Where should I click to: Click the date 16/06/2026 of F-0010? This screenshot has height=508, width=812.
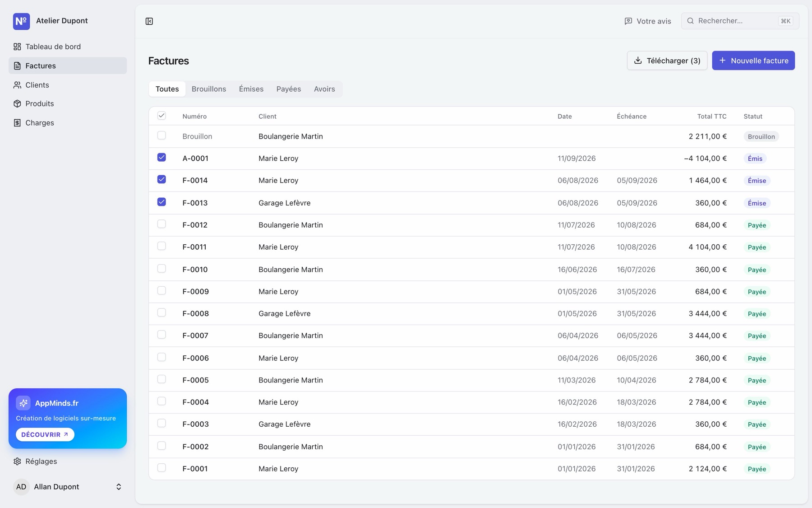tap(577, 270)
